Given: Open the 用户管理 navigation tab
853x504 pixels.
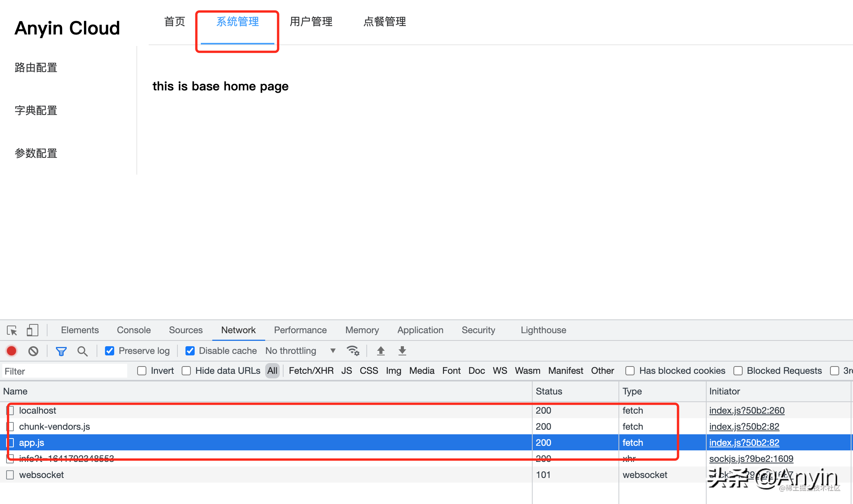Looking at the screenshot, I should (x=311, y=22).
